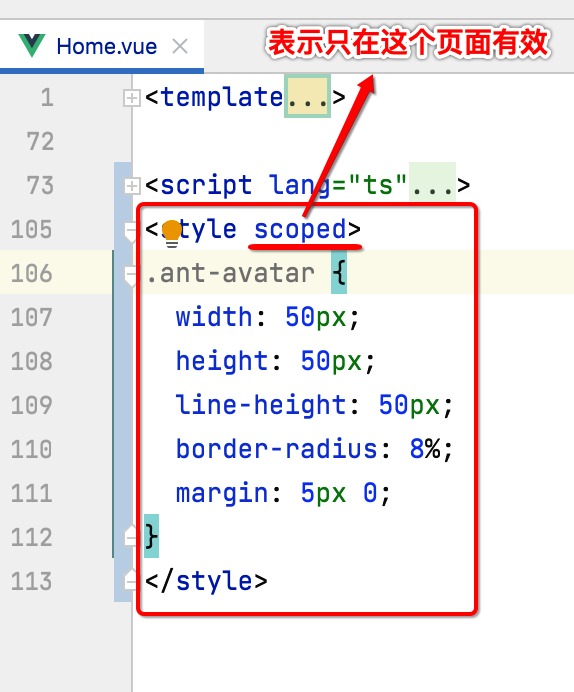The width and height of the screenshot is (574, 692).
Task: Expand the folded script lang="ts" block
Action: click(131, 186)
